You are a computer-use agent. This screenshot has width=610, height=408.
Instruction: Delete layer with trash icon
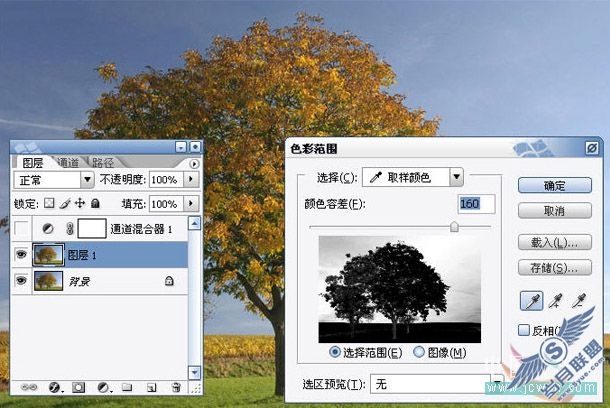click(x=176, y=387)
